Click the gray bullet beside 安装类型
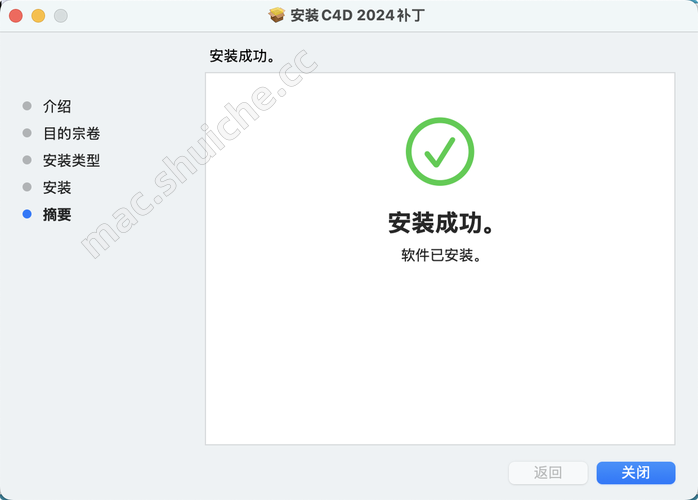Image resolution: width=698 pixels, height=500 pixels. [x=27, y=160]
